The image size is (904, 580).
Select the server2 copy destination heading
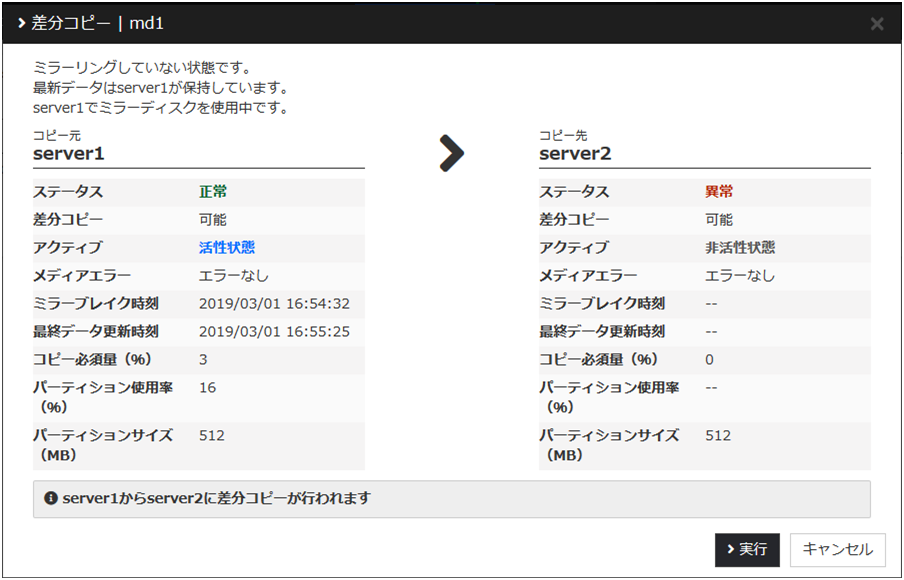pos(575,154)
